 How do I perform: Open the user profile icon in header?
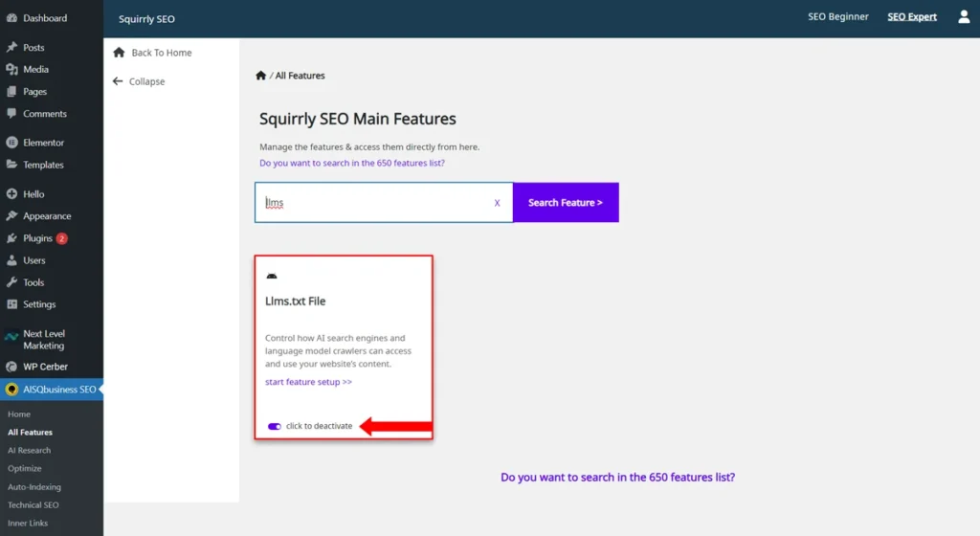point(964,17)
